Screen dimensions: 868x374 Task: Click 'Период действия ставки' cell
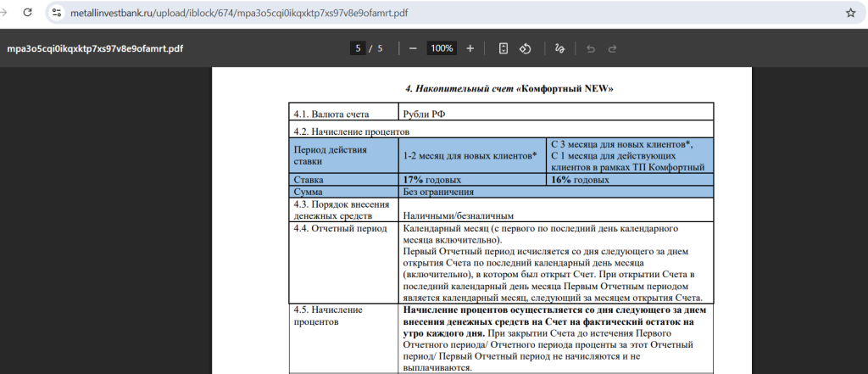coord(343,156)
